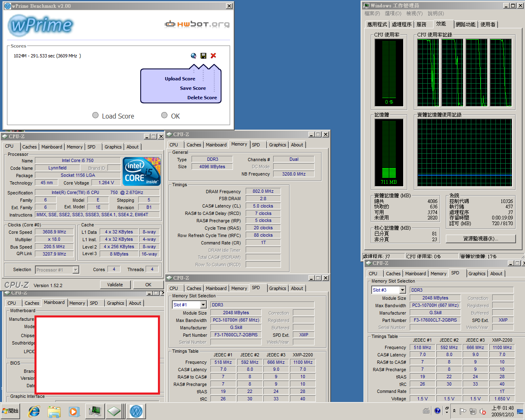525x420 pixels.
Task: Switch to 網路功能 tab in Task Manager
Action: click(x=466, y=25)
